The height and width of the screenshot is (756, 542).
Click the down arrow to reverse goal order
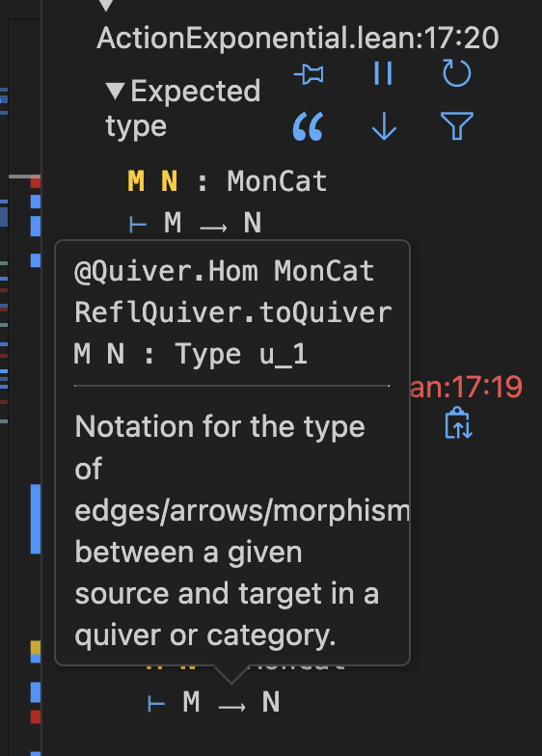coord(384,126)
